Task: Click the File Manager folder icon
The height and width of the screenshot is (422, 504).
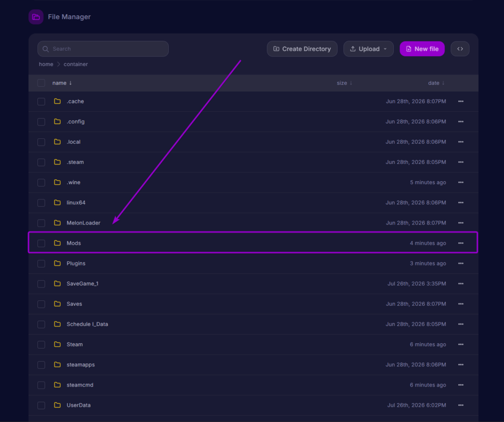Action: [x=36, y=17]
